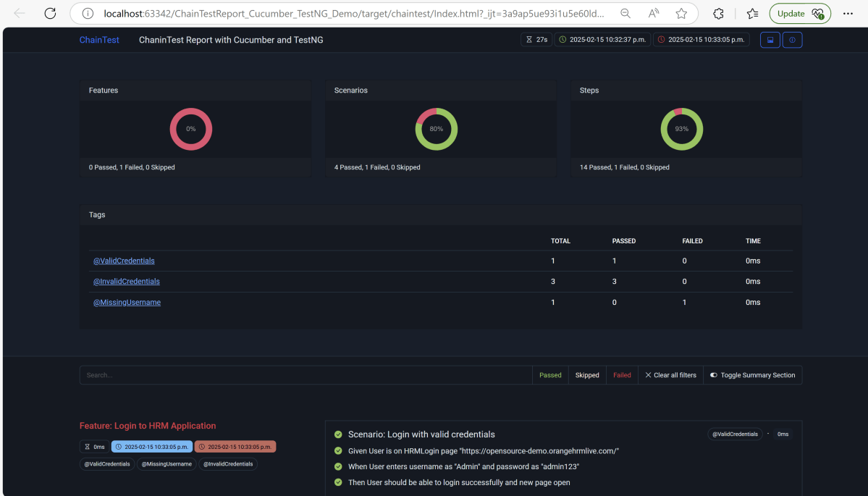Open the favorites list icon
This screenshot has height=496, width=868.
click(752, 13)
